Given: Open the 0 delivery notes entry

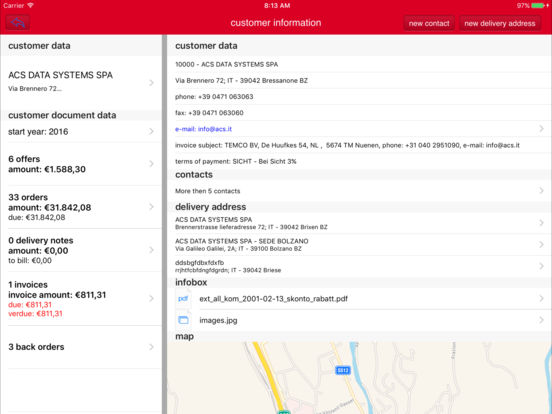Looking at the screenshot, I should 81,250.
